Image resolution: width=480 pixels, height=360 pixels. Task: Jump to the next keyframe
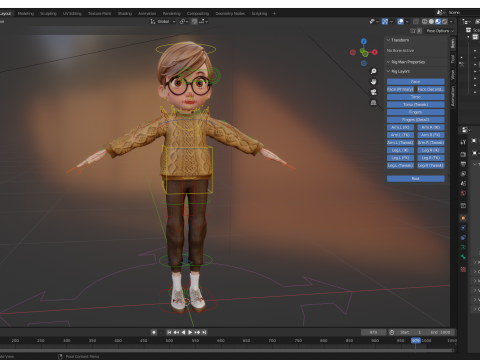point(197,332)
